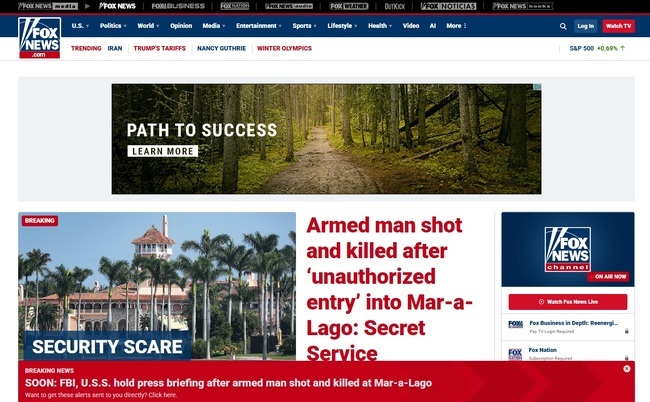
Task: Expand the U.S. dropdown menu
Action: click(80, 26)
